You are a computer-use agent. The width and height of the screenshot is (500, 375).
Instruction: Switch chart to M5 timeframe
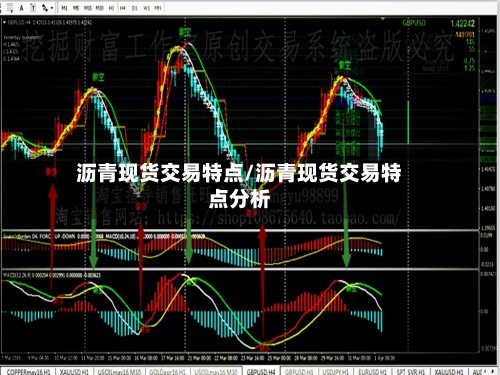coord(76,8)
